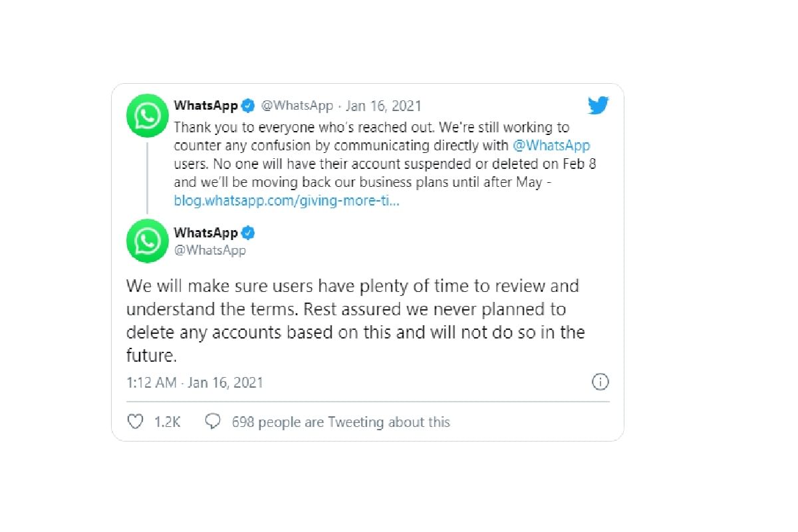Screen dimensions: 798x532
Task: Click the 698 people are Tweeting link
Action: [x=340, y=422]
